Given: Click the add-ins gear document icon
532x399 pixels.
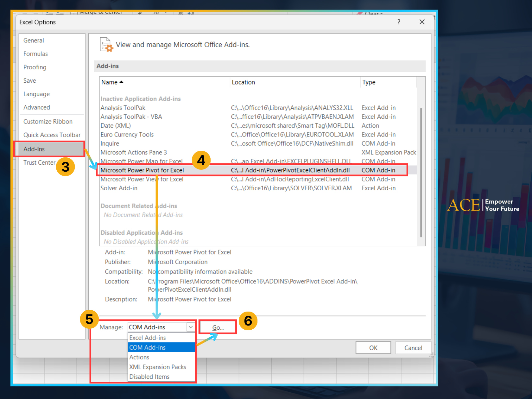Looking at the screenshot, I should [106, 45].
